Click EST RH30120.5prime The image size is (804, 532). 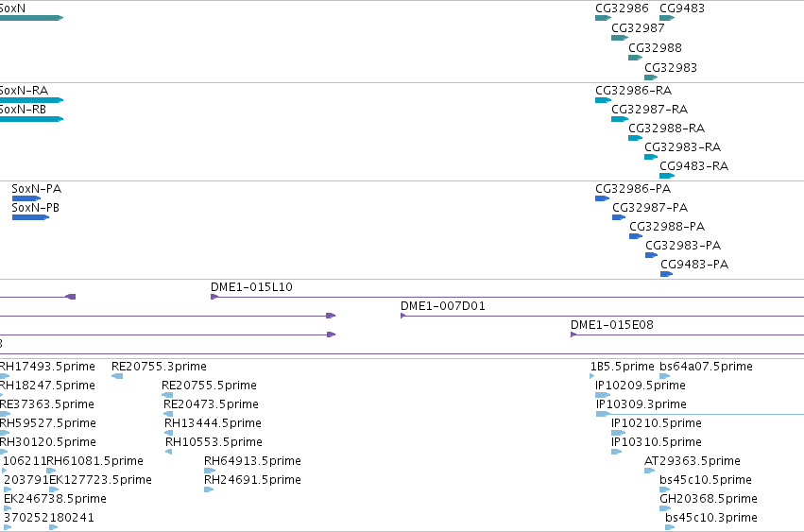(47, 443)
